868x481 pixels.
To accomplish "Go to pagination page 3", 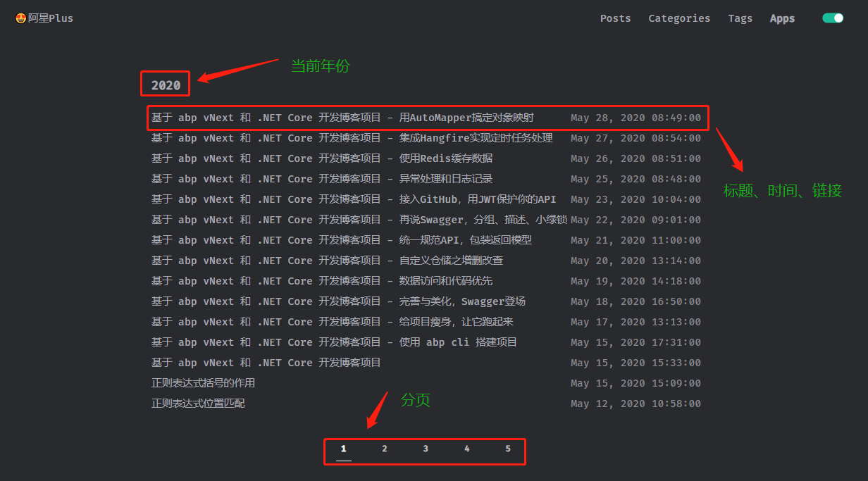I will 426,449.
